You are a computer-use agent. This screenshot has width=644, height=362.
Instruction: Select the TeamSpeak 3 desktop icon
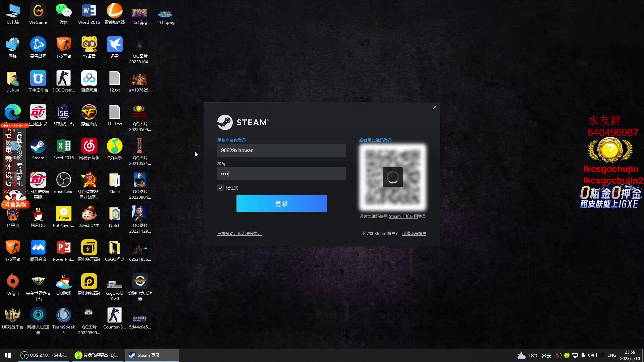63,321
